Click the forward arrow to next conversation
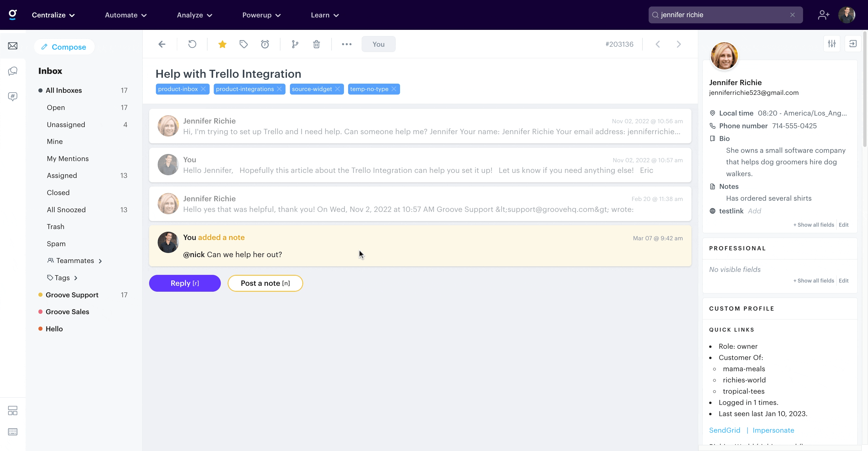 [x=679, y=44]
